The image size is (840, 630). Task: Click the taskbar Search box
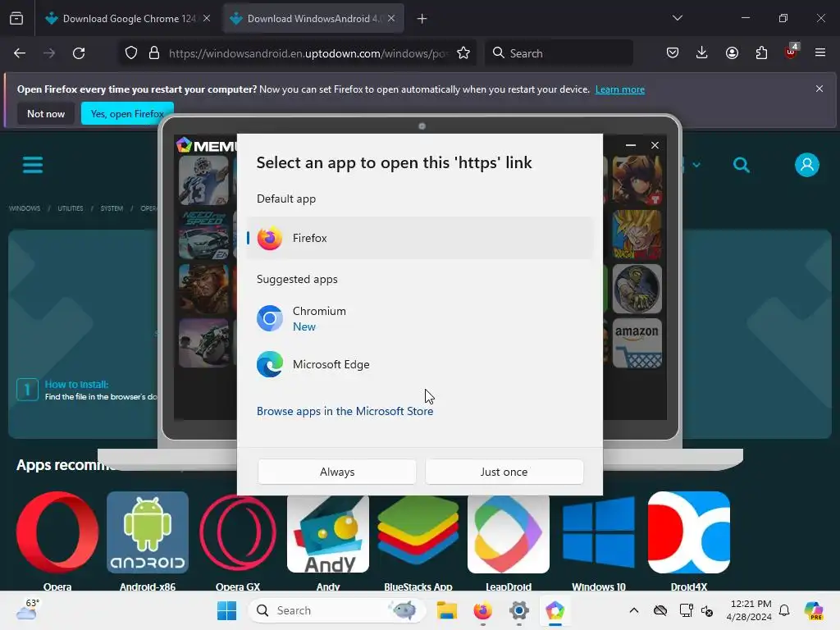click(336, 610)
